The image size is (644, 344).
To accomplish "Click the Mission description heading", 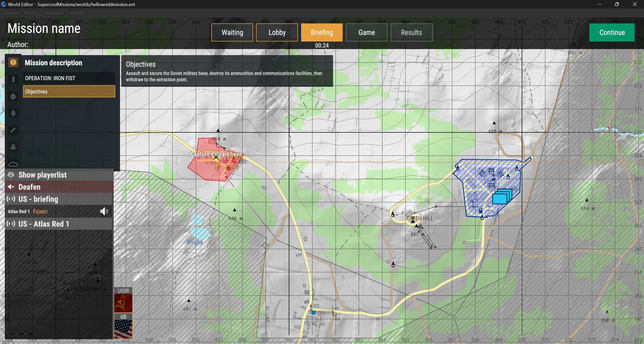I will [x=54, y=63].
